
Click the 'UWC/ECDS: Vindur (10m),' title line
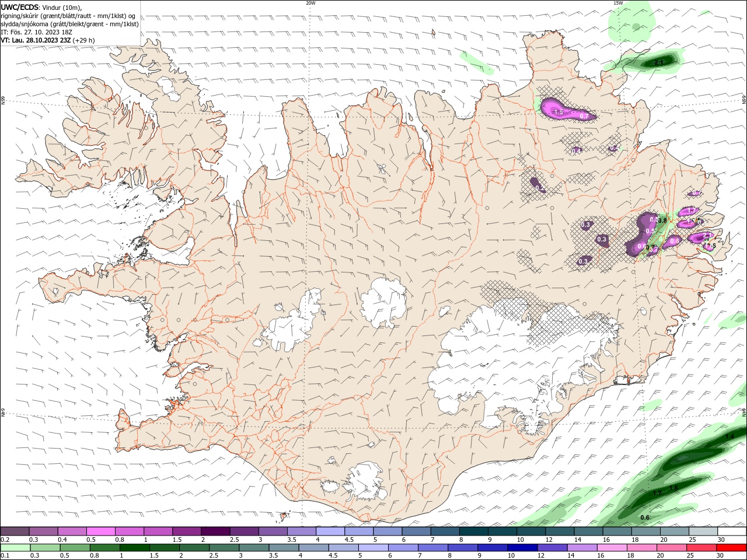tap(41, 7)
